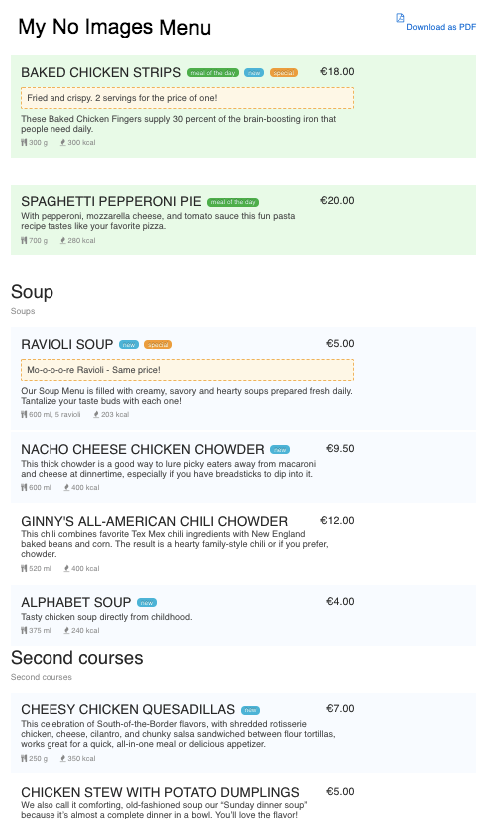Click the Second courses section heading
The width and height of the screenshot is (481, 819).
point(77,658)
